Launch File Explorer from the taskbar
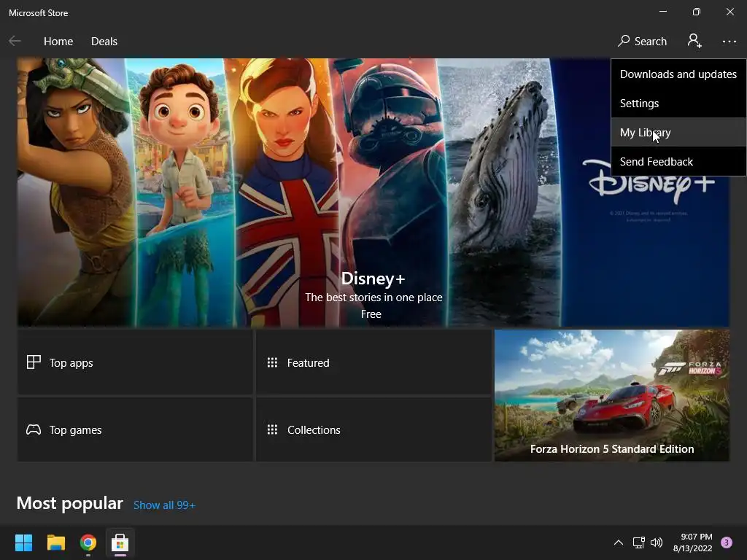The height and width of the screenshot is (560, 747). point(55,542)
